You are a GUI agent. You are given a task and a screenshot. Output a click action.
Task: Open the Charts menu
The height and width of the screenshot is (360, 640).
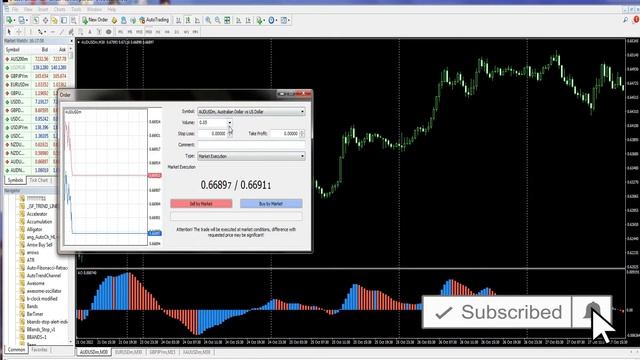click(x=60, y=9)
